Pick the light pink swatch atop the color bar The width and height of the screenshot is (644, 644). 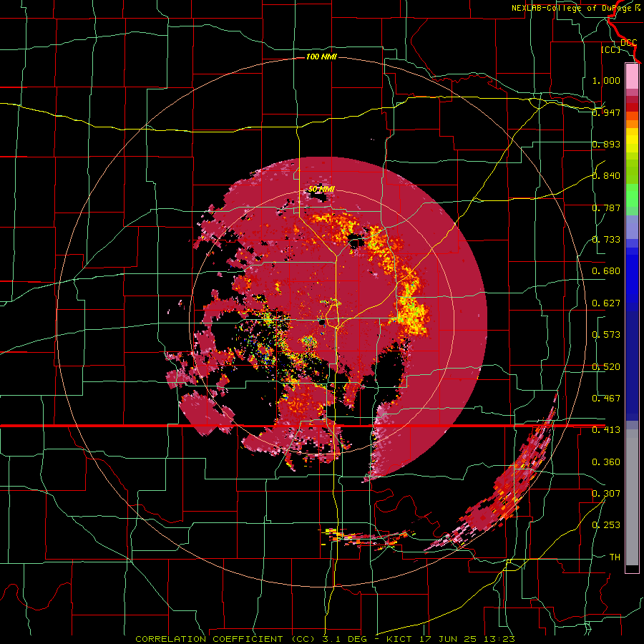coord(632,77)
